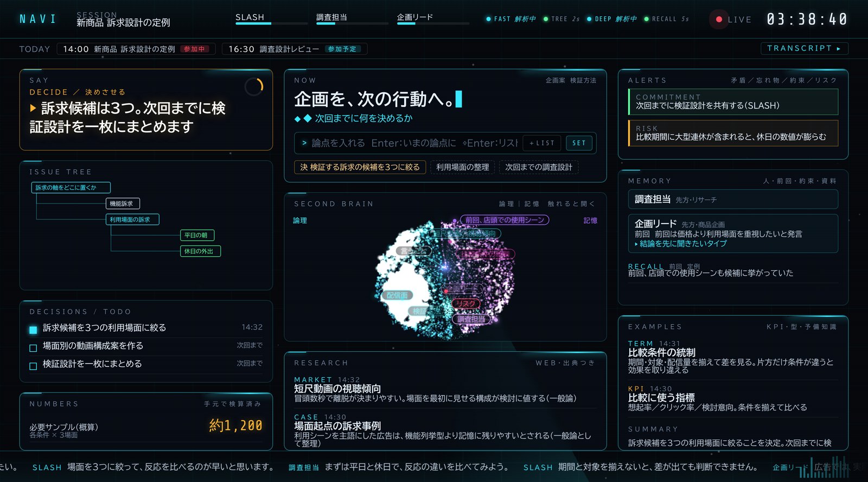
Task: Switch to the SLASH speaker tab in header
Action: [250, 17]
